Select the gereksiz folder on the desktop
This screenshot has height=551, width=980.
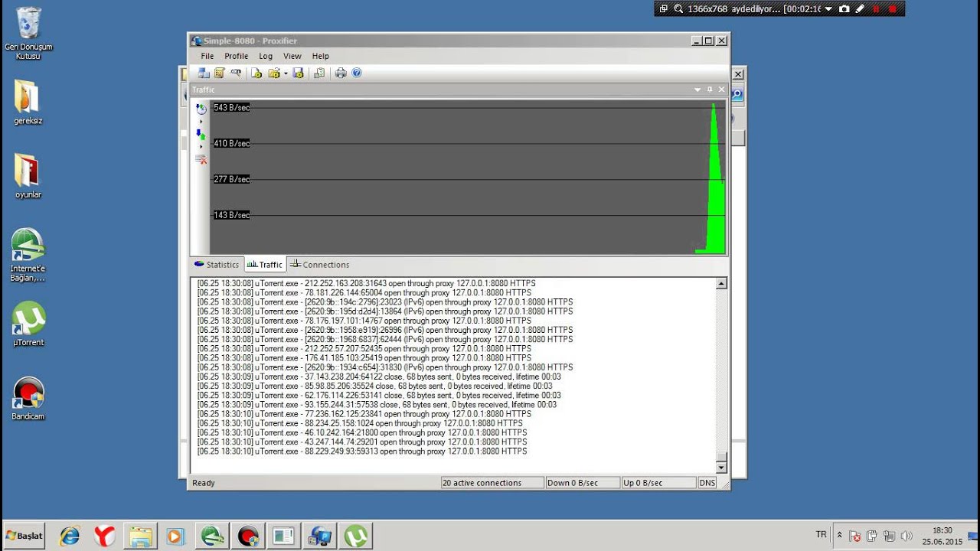pos(28,102)
